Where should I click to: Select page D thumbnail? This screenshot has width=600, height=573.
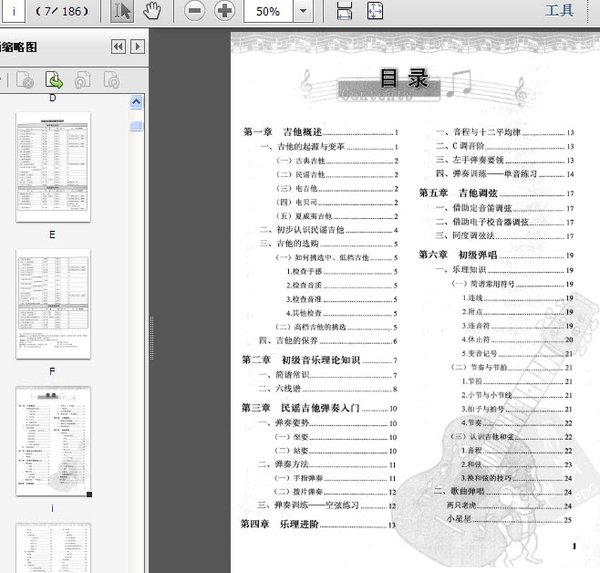coord(53,167)
